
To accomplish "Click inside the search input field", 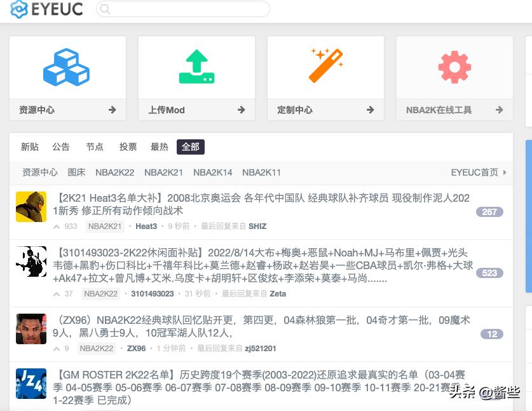I will tap(184, 9).
